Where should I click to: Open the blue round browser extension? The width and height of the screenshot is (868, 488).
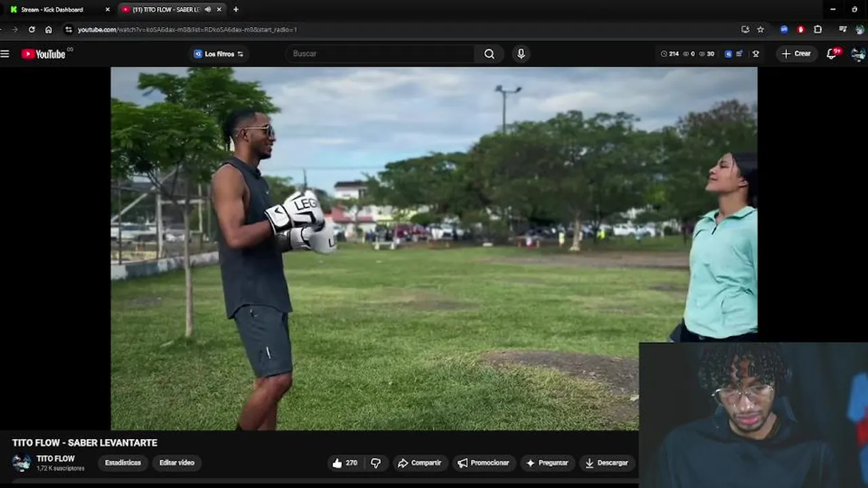(x=784, y=29)
